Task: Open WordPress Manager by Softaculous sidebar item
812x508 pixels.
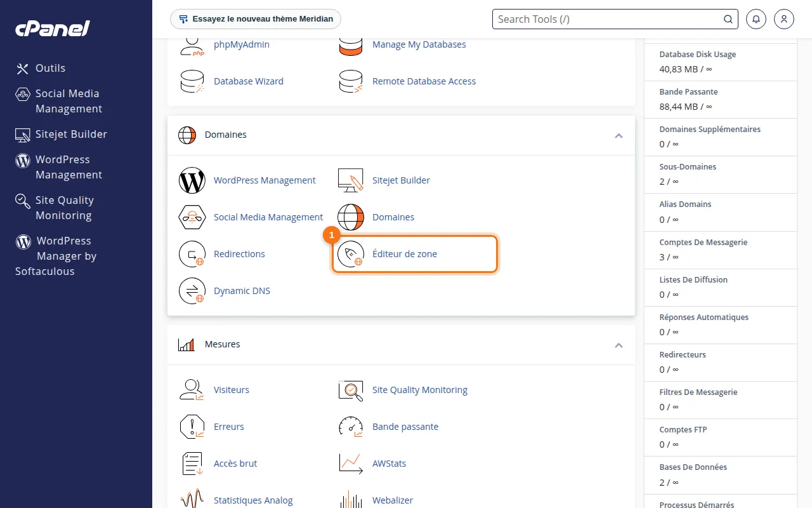Action: click(x=56, y=256)
